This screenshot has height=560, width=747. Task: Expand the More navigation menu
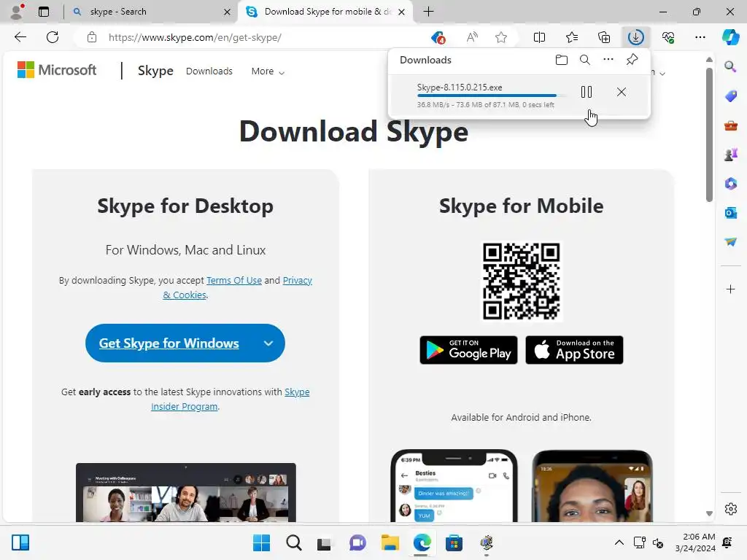point(268,71)
